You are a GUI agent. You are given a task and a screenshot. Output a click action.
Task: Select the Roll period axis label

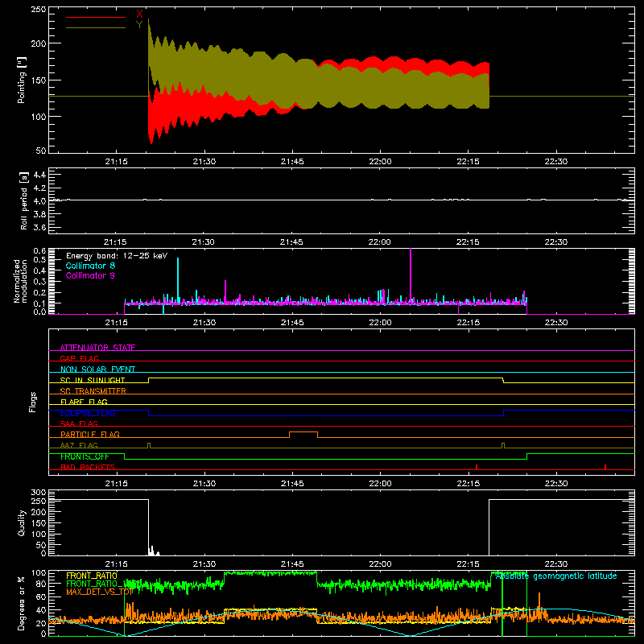[x=24, y=200]
